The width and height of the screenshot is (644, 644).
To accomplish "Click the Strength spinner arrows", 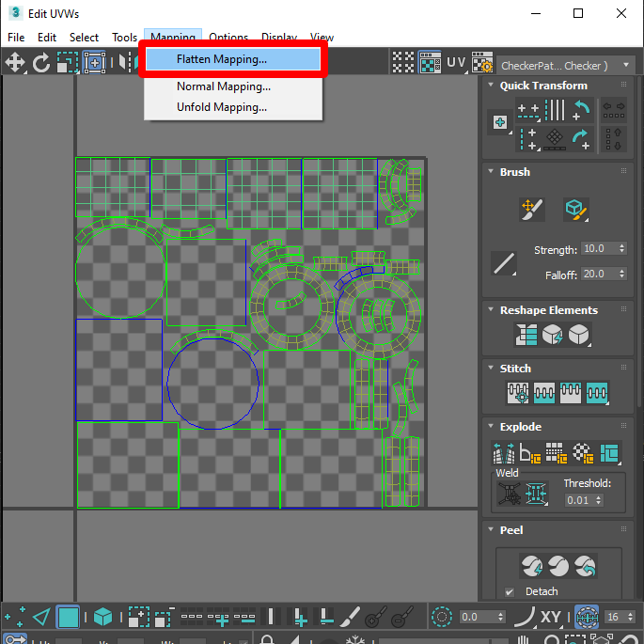I will (x=621, y=249).
